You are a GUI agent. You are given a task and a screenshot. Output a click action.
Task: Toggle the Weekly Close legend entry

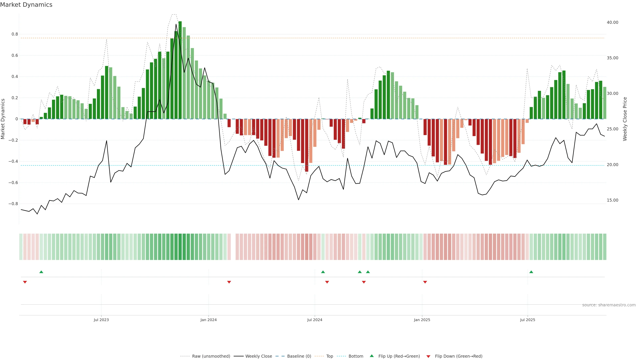pos(258,356)
